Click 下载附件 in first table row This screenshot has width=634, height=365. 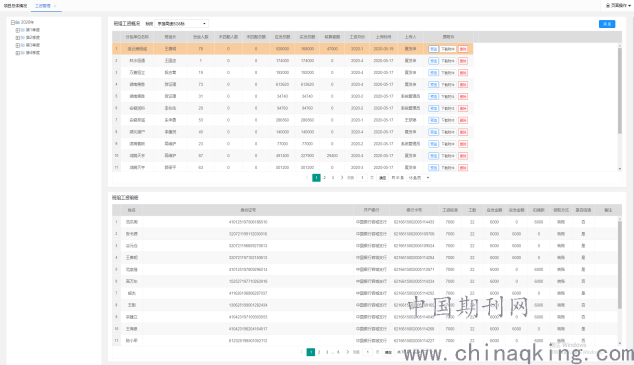[x=448, y=49]
